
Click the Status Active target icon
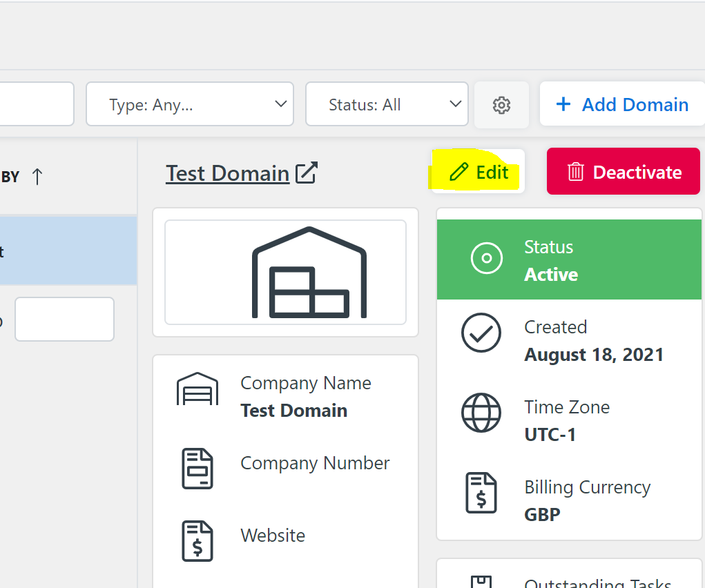pos(487,258)
